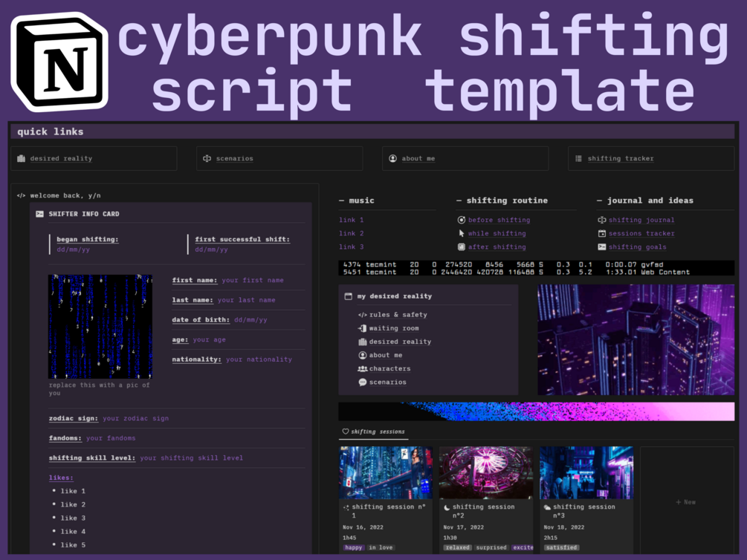Viewport: 747px width, 560px height.
Task: Click the people icon beside characters
Action: click(x=363, y=368)
